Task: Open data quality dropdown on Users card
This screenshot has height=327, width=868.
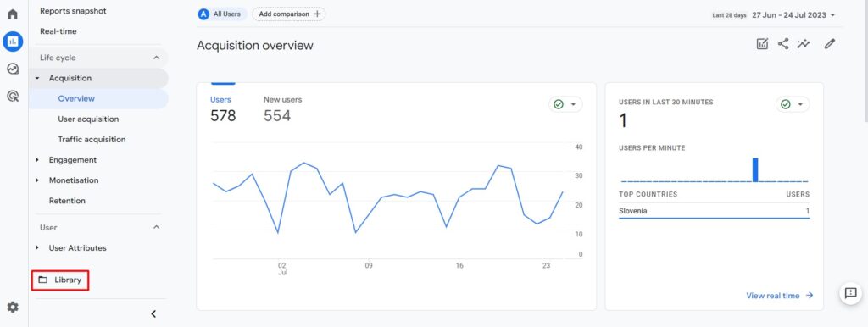Action: [x=565, y=104]
